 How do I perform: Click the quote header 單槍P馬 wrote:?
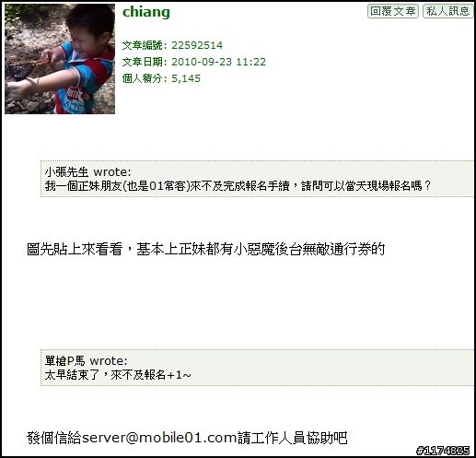click(x=87, y=360)
